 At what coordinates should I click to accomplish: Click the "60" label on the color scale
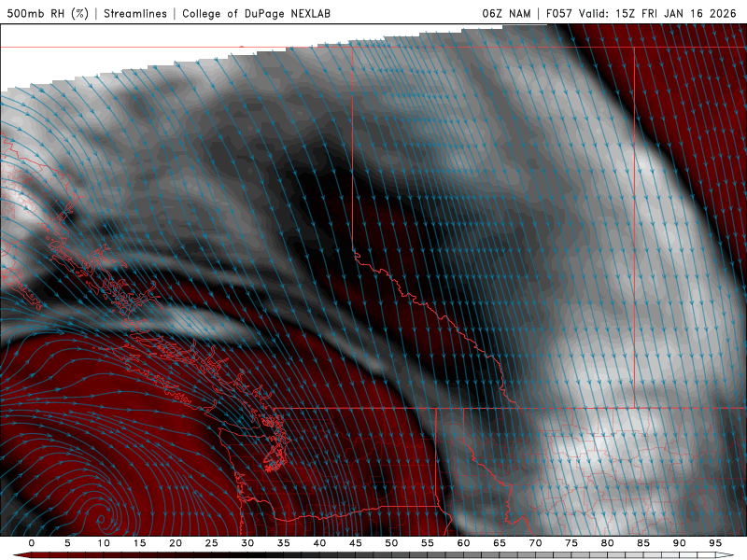point(463,543)
